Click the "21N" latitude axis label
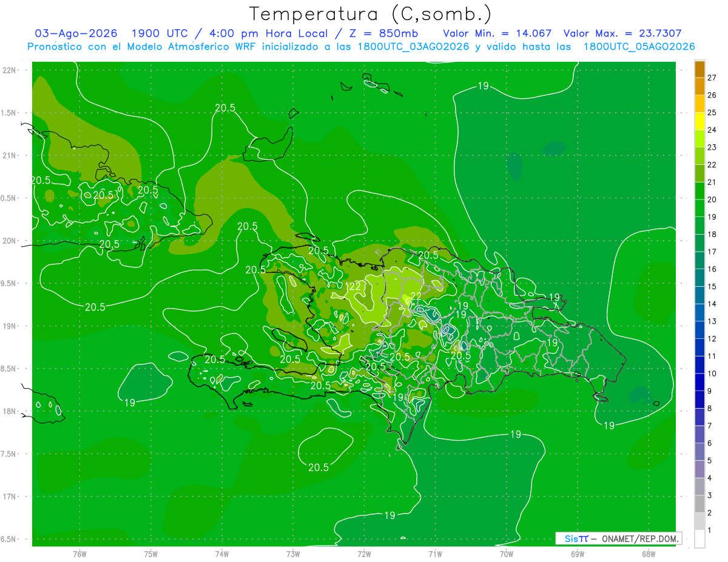This screenshot has width=728, height=562. 10,155
